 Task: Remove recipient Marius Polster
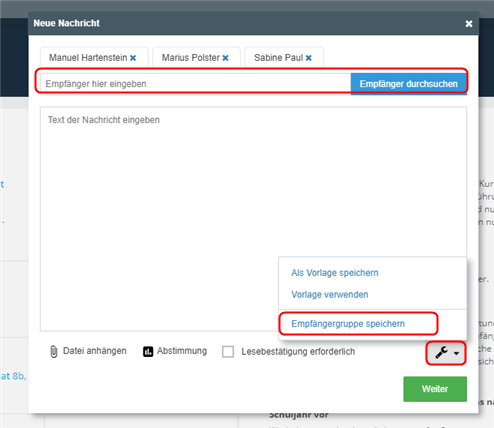(x=225, y=58)
